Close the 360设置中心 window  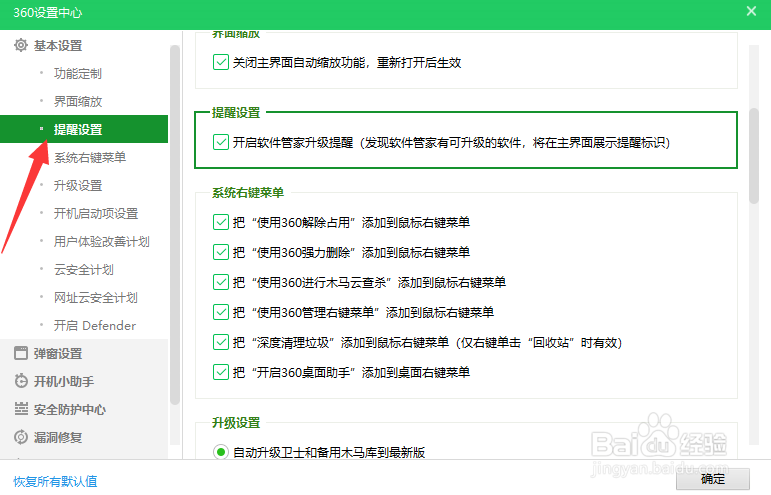(x=751, y=11)
